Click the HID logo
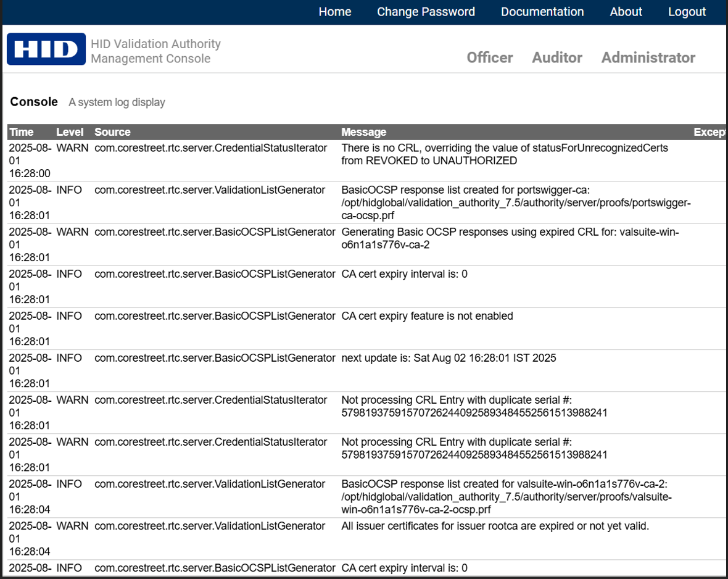This screenshot has width=728, height=579. click(x=46, y=49)
